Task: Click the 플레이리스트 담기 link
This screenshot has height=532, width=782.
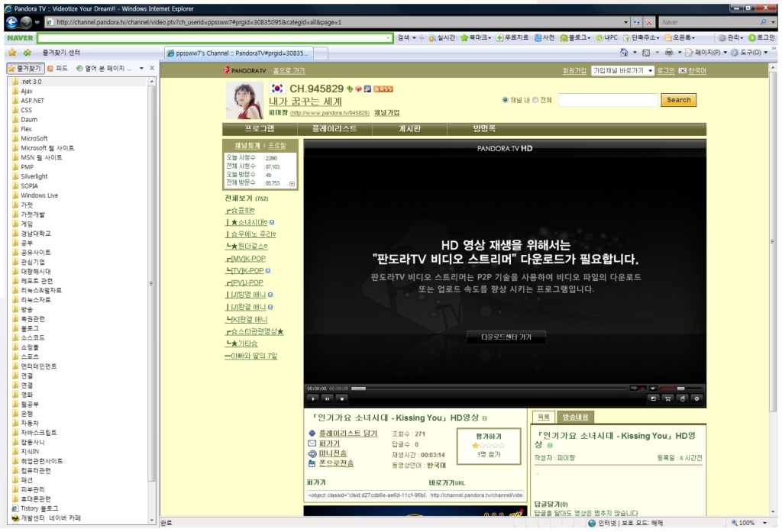Action: pyautogui.click(x=348, y=434)
